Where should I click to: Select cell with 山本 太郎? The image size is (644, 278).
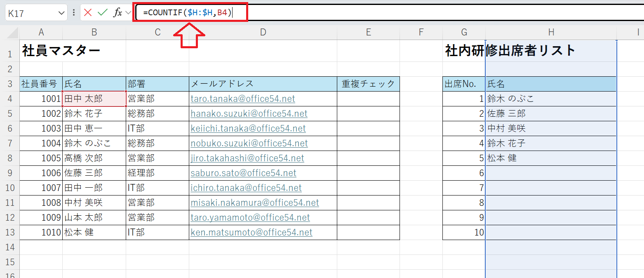click(94, 217)
